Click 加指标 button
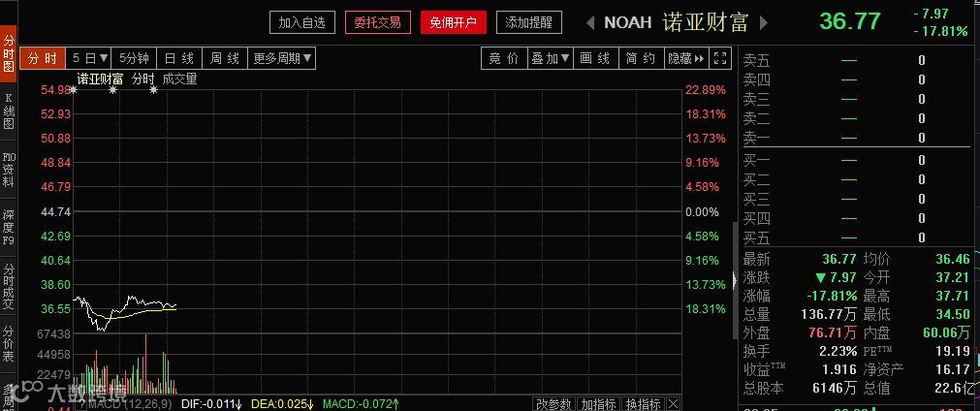The width and height of the screenshot is (980, 411). (x=598, y=404)
